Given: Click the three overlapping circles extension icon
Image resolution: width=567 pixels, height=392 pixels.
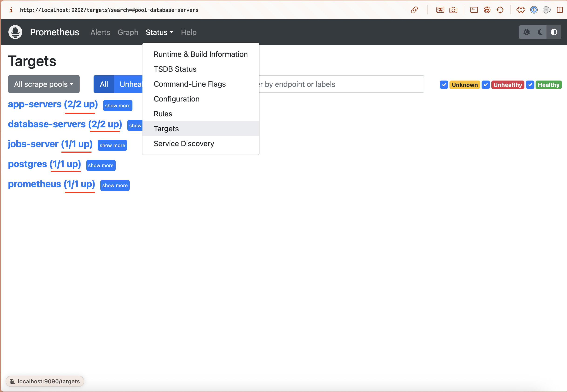Looking at the screenshot, I should [x=547, y=10].
